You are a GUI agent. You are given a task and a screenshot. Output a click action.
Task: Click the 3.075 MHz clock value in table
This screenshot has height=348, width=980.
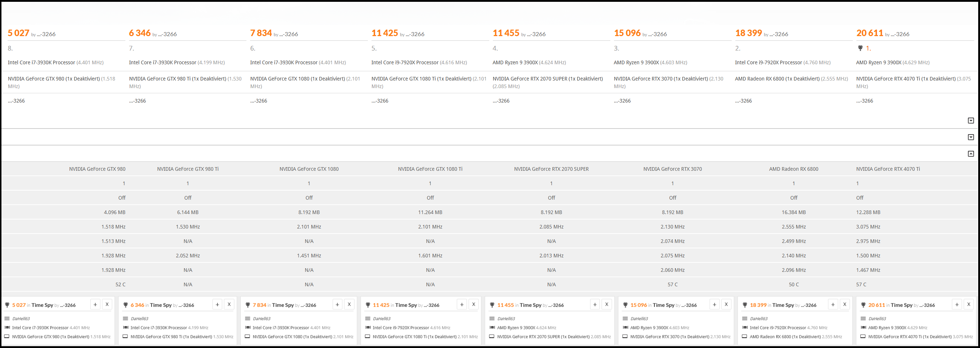(x=868, y=227)
